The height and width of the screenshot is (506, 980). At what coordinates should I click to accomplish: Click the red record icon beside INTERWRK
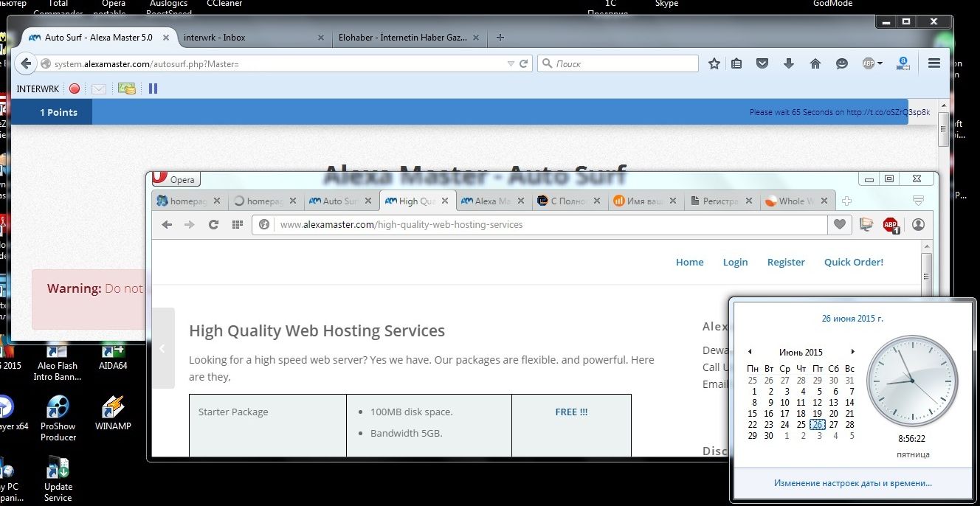click(75, 89)
